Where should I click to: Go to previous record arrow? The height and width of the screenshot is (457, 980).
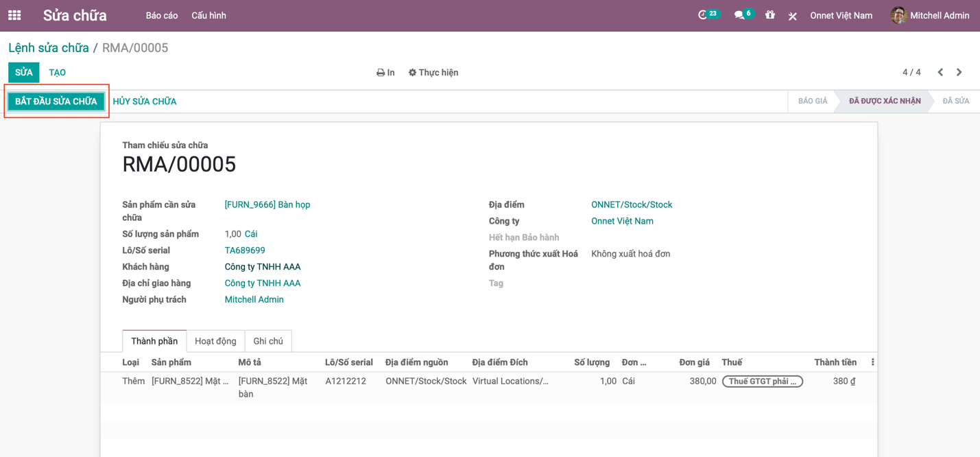940,72
